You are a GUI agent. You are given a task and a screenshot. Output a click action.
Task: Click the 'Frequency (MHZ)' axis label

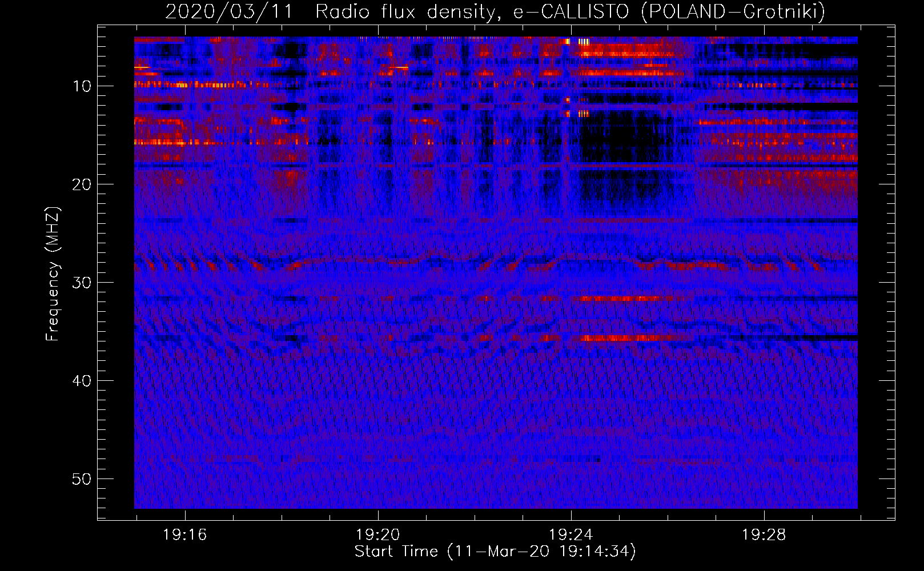[x=53, y=274]
